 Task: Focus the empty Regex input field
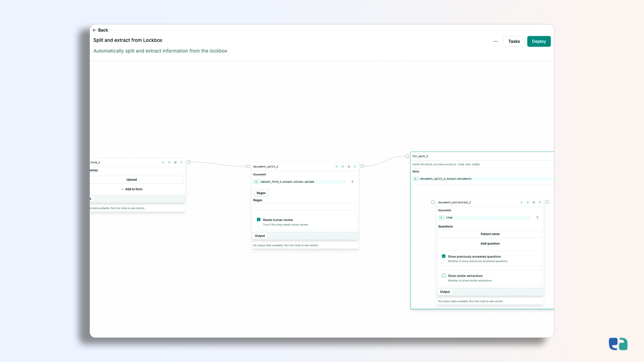(x=305, y=207)
